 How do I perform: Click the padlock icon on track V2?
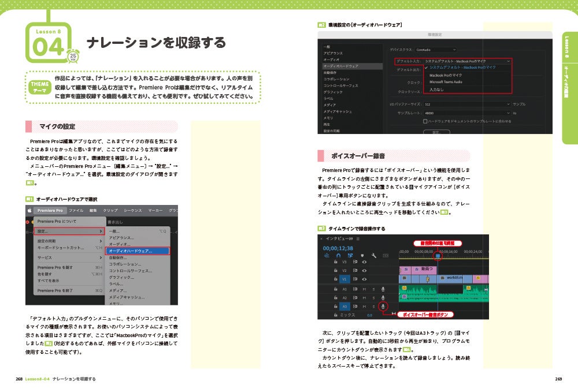[x=335, y=270]
